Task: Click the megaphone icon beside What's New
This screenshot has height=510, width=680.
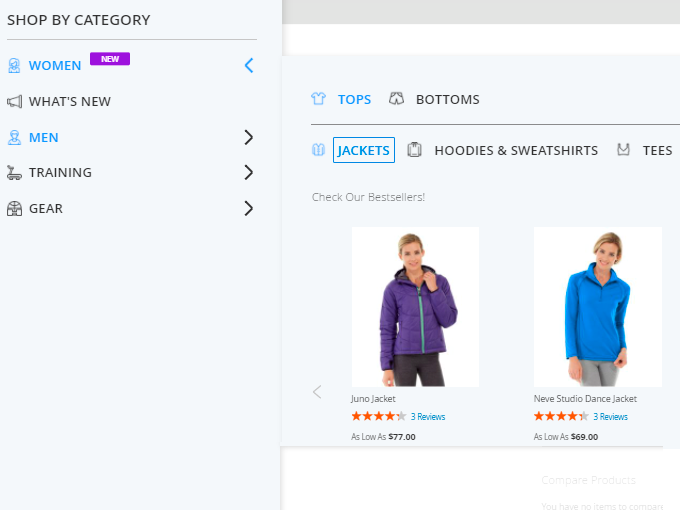Action: click(14, 101)
